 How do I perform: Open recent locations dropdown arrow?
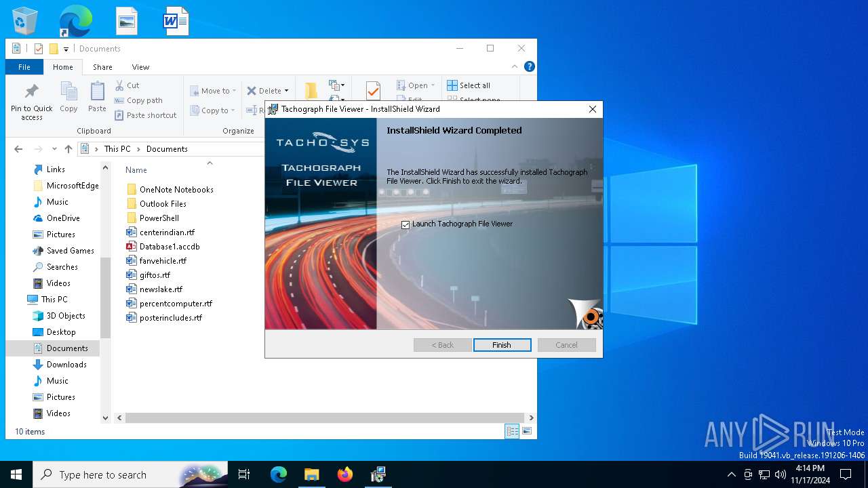click(x=55, y=149)
